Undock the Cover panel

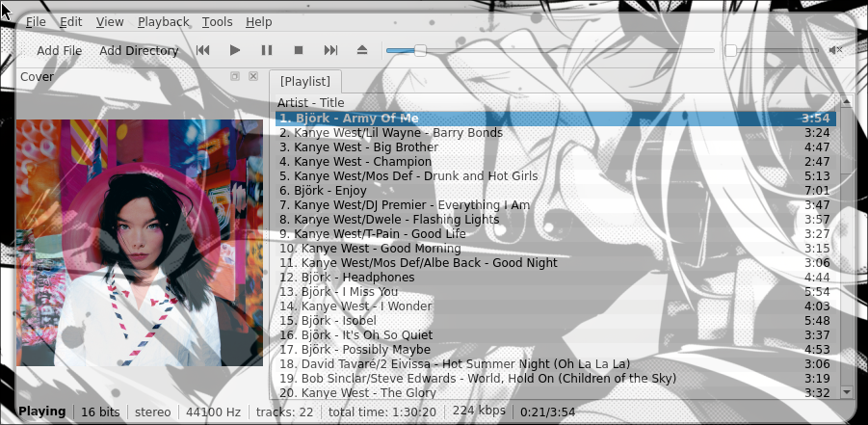point(235,76)
